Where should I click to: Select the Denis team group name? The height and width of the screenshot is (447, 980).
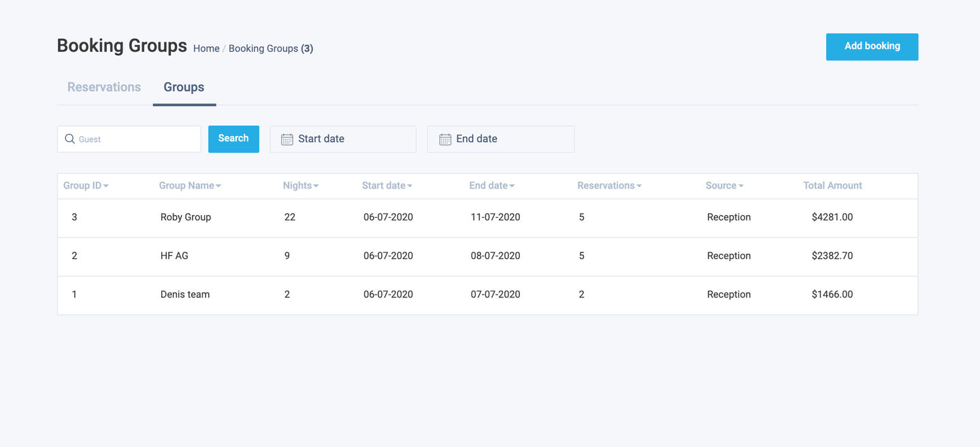[185, 295]
